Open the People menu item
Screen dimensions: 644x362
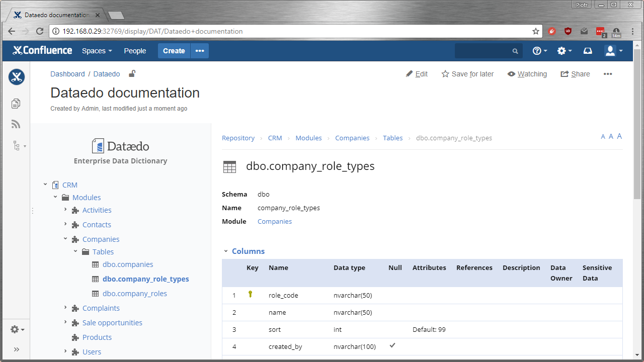[135, 51]
